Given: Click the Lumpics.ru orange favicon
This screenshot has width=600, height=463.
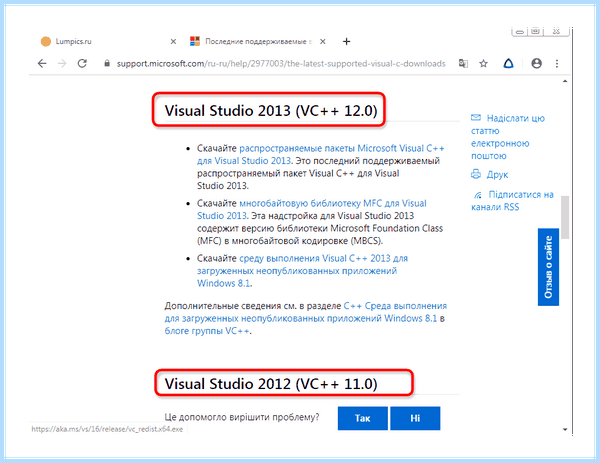Looking at the screenshot, I should click(x=46, y=41).
